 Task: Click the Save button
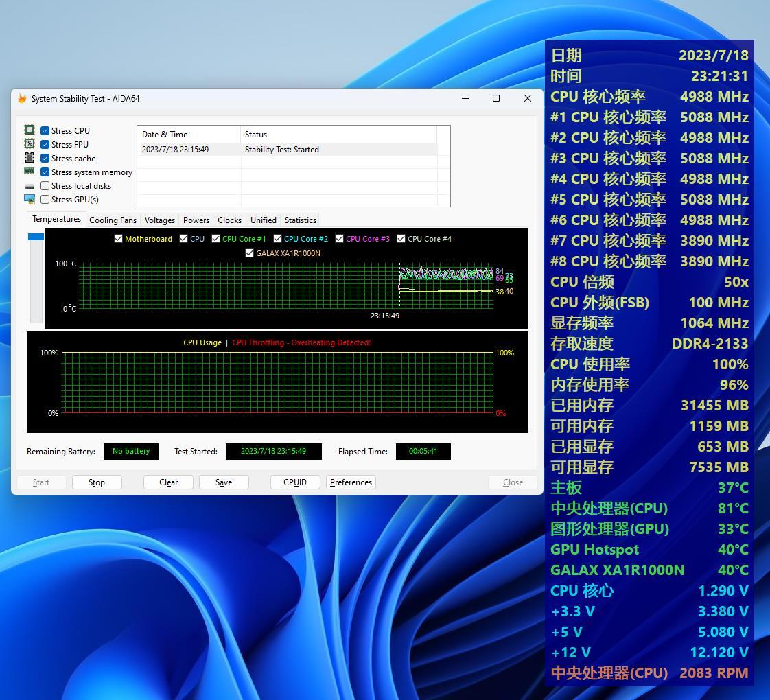(x=224, y=482)
